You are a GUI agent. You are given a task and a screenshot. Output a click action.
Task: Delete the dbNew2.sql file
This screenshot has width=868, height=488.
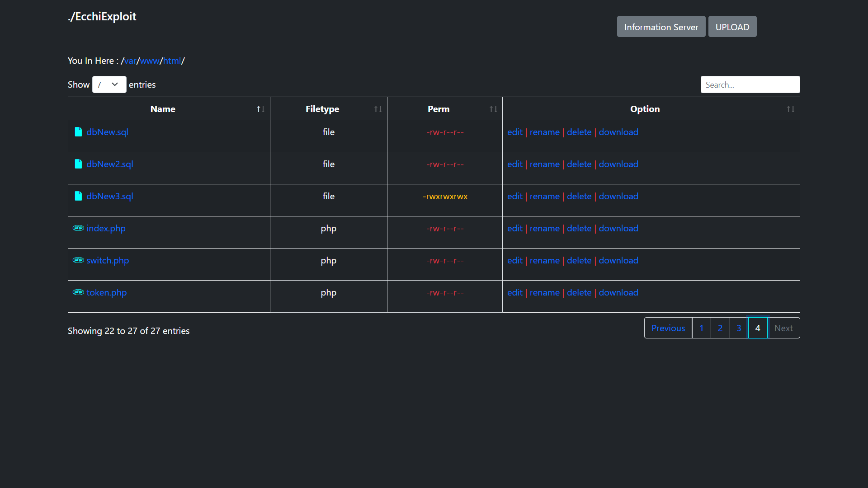click(x=579, y=164)
